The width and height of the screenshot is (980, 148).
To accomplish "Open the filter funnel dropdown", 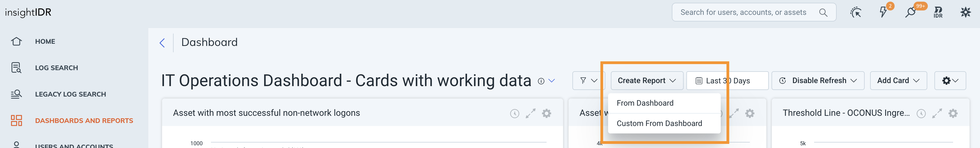I will click(588, 81).
